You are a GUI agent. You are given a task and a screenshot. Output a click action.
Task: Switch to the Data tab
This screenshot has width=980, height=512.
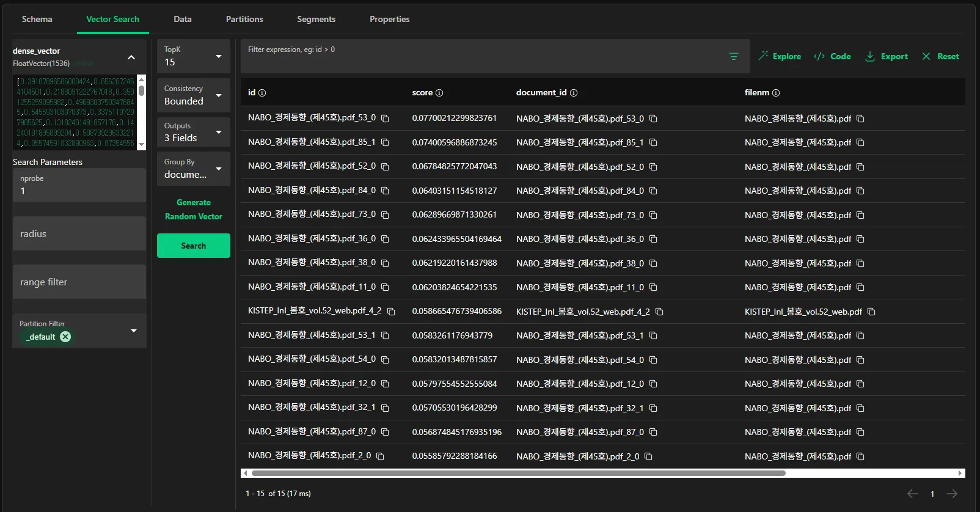coord(183,19)
